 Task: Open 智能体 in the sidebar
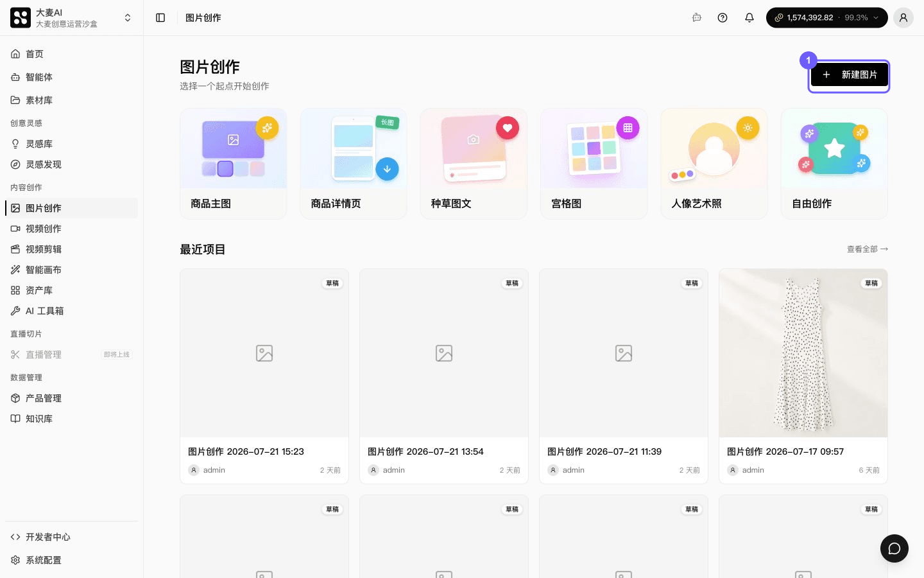tap(71, 77)
